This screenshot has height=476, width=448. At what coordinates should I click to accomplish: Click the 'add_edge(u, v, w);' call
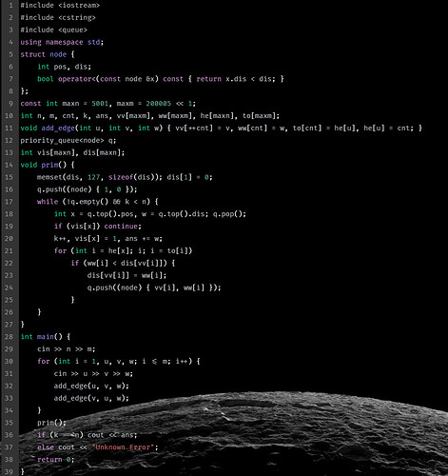91,387
